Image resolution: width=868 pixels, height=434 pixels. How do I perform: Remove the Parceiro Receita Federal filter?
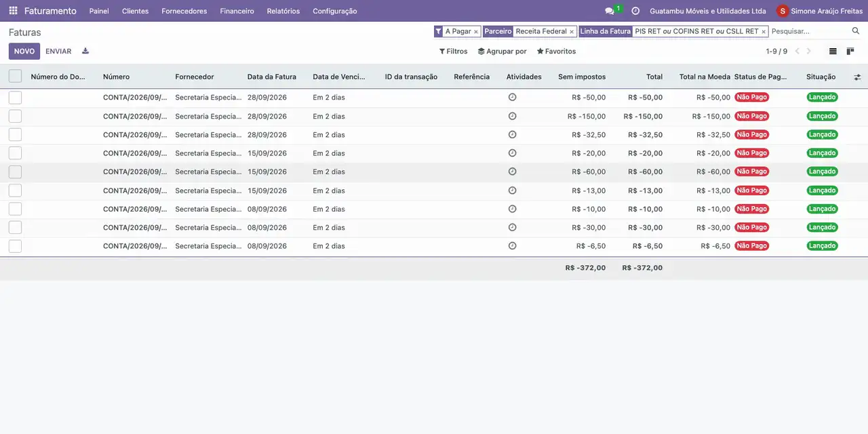(572, 32)
